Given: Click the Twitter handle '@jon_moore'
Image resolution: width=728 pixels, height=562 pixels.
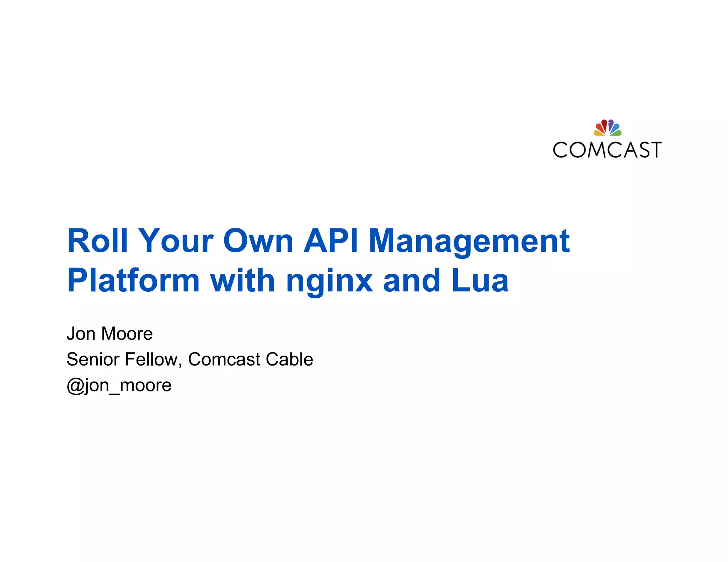Looking at the screenshot, I should (x=119, y=386).
